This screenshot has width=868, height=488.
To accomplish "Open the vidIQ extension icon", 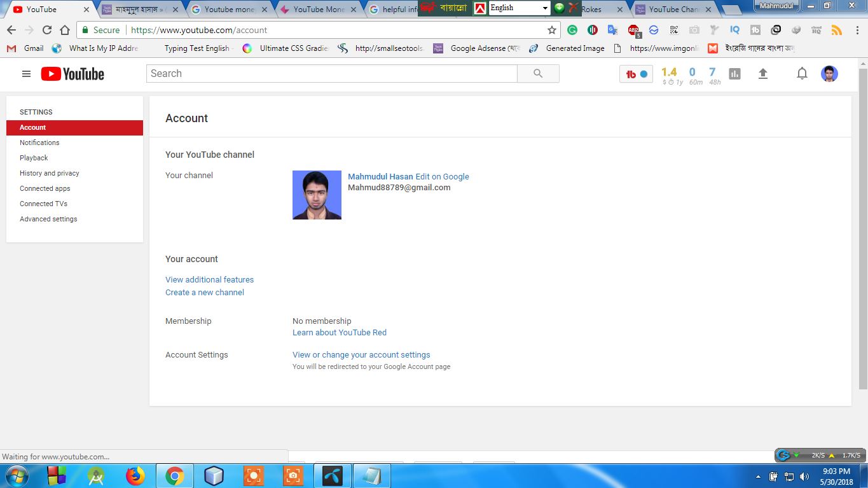I will [x=734, y=30].
